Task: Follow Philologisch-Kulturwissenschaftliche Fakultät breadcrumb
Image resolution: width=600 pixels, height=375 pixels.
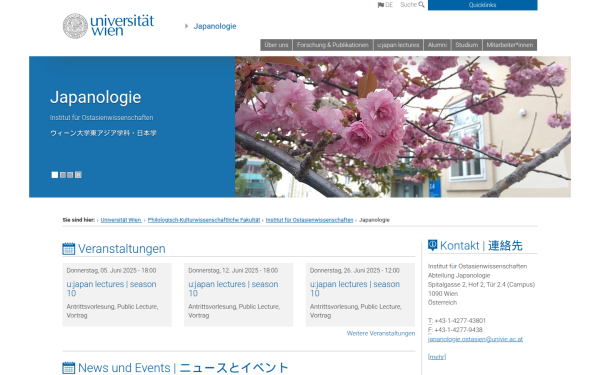Action: click(x=204, y=220)
